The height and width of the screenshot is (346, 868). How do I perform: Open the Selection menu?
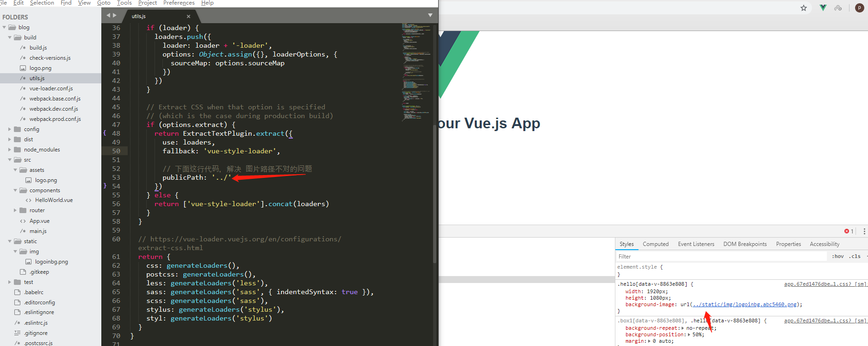click(42, 3)
